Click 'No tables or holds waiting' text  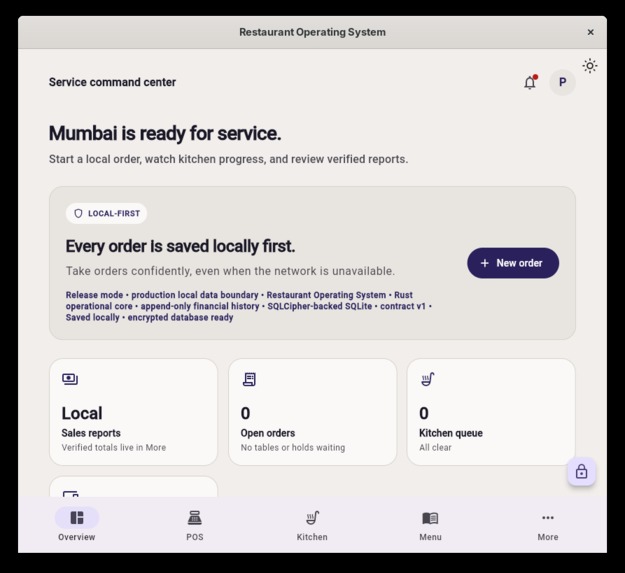(293, 447)
